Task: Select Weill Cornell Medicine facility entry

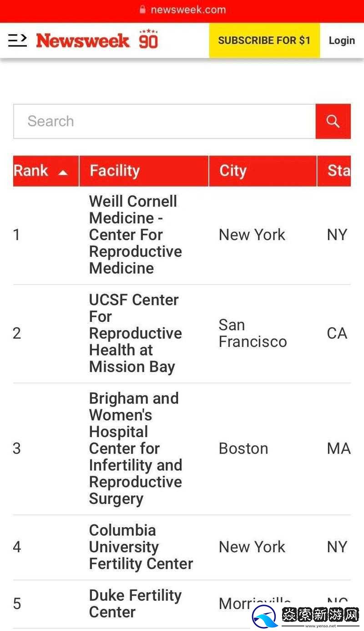Action: click(135, 234)
